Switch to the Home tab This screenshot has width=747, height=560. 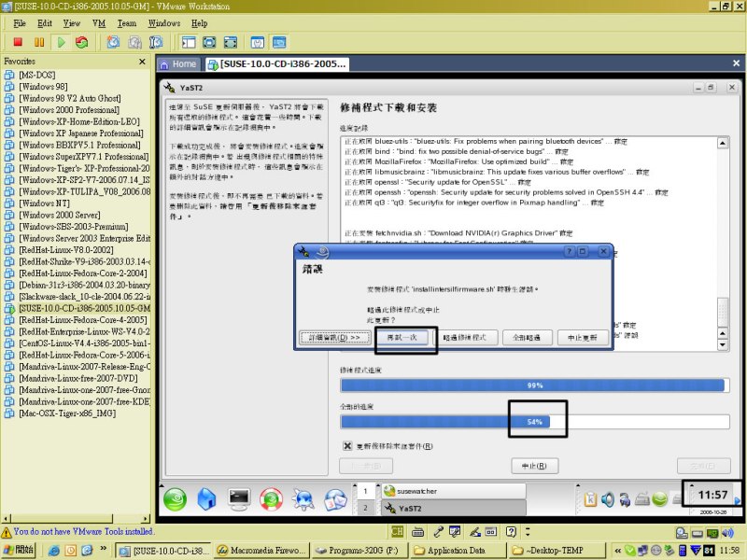click(178, 63)
